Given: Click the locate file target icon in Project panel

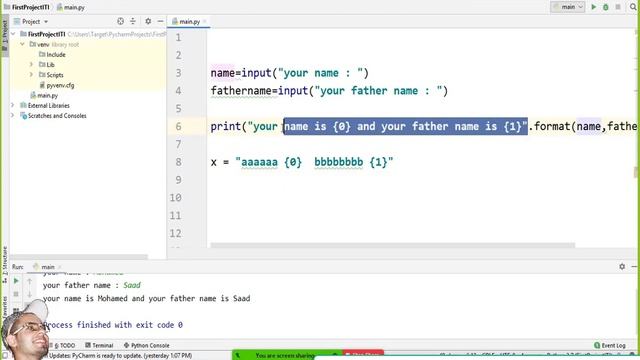Looking at the screenshot, I should pyautogui.click(x=120, y=21).
